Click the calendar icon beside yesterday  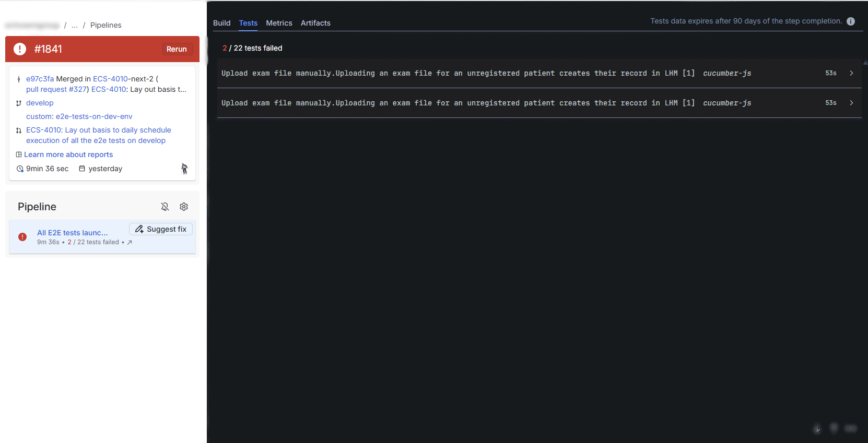click(82, 169)
